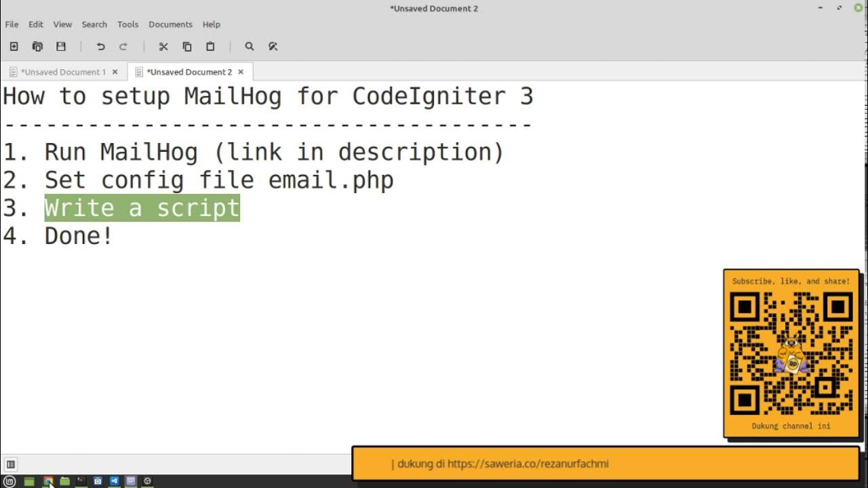Close the Unsaved Document 2 tab
868x488 pixels.
(241, 72)
